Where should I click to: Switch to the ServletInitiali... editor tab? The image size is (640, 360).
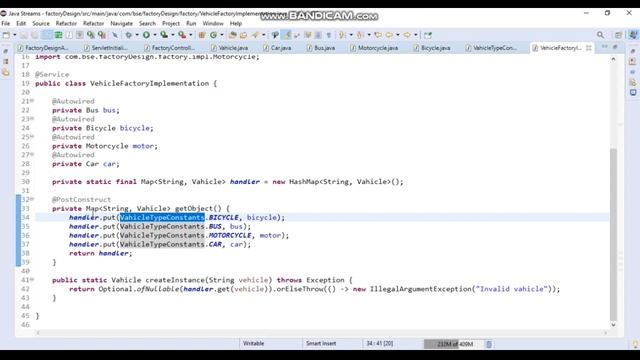coord(107,48)
